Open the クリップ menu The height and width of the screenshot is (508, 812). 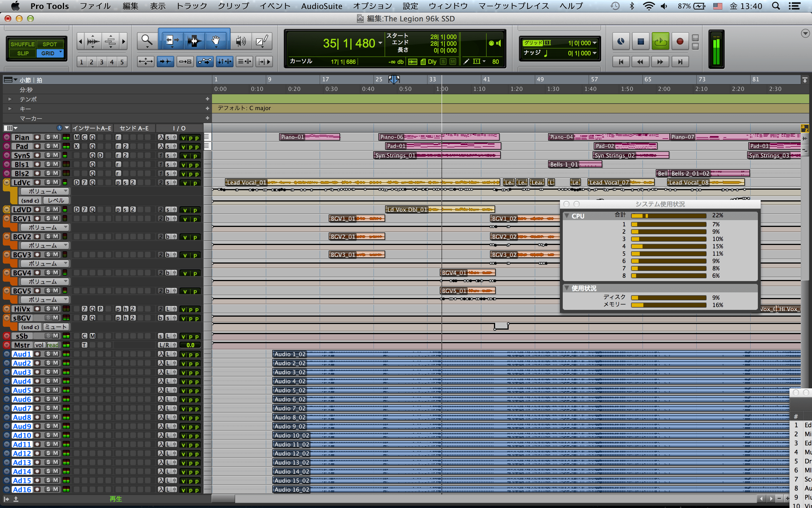click(233, 6)
